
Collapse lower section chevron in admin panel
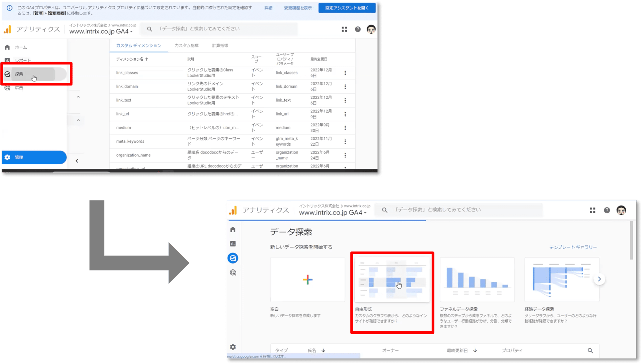[x=78, y=120]
